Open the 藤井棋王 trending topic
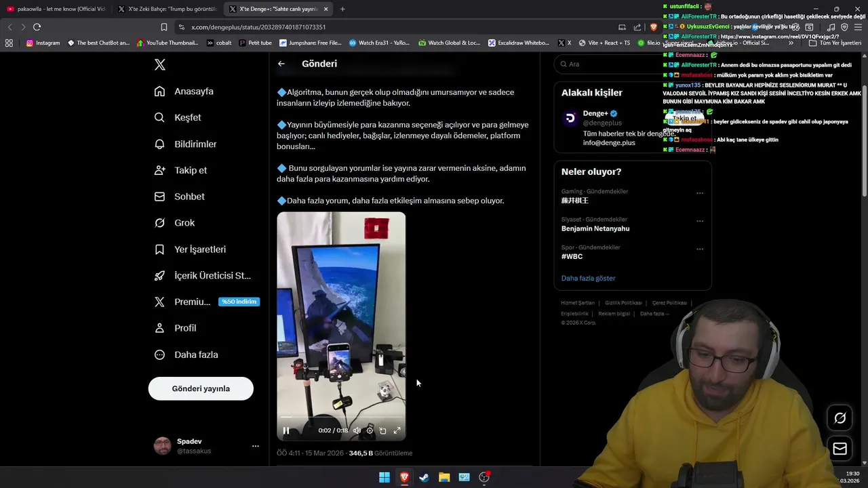 point(575,201)
